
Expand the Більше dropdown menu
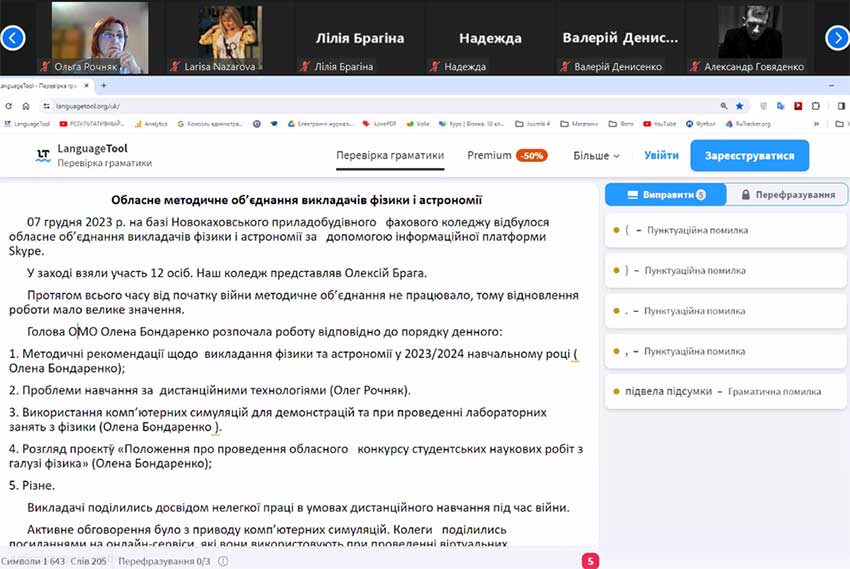point(596,156)
